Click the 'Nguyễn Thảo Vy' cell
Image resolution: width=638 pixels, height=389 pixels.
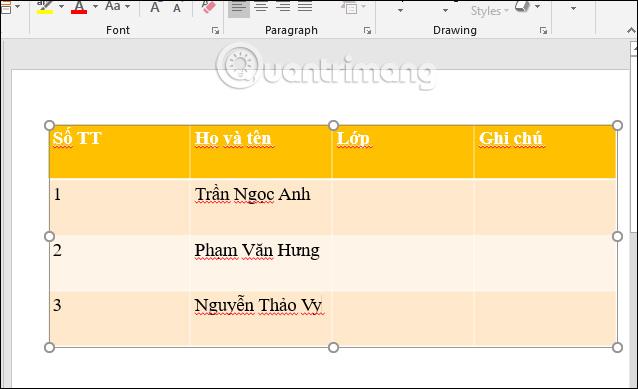[260, 319]
